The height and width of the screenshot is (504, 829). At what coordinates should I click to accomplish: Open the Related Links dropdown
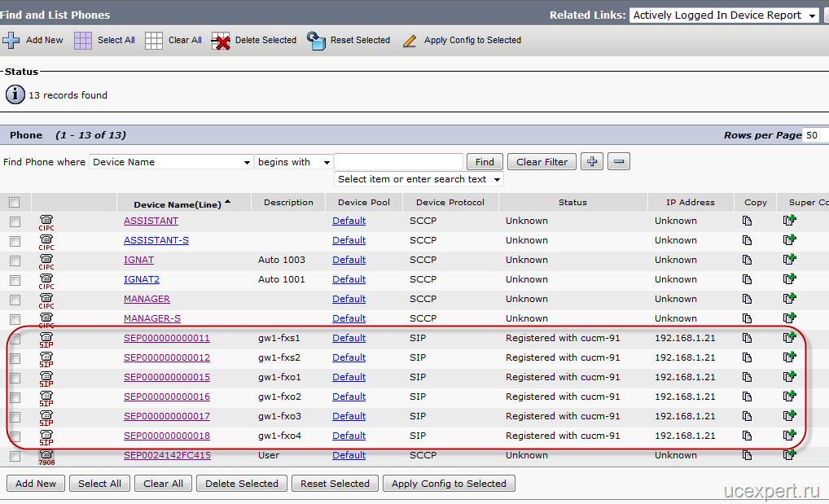724,15
